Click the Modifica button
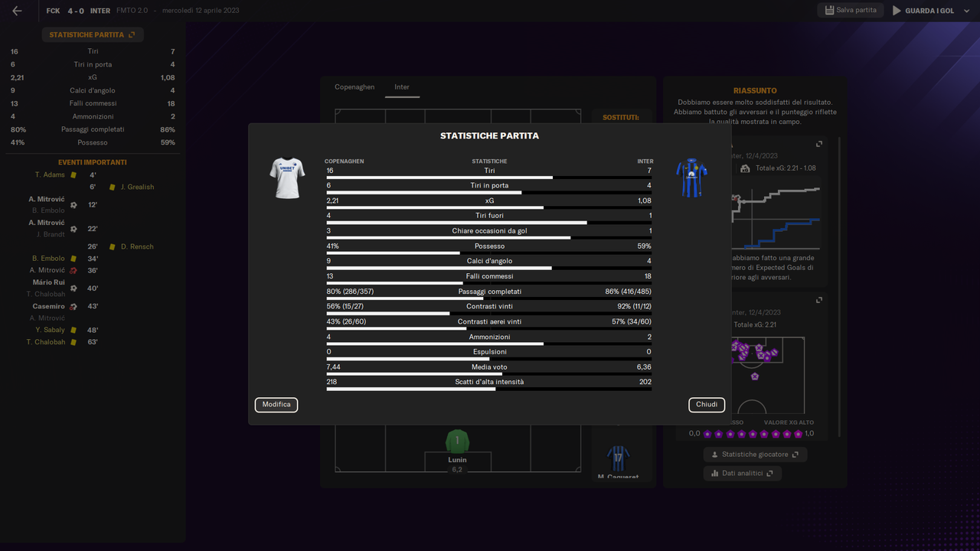Image resolution: width=980 pixels, height=551 pixels. [276, 404]
